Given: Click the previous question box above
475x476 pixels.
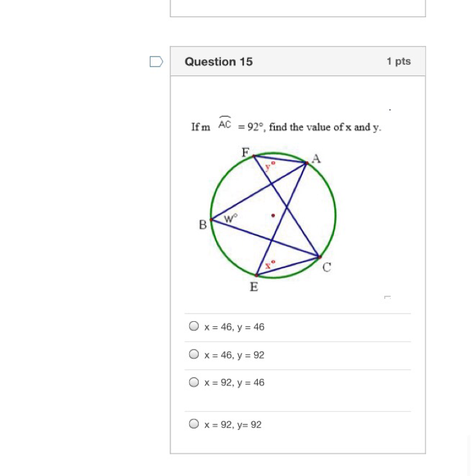Looking at the screenshot, I should tap(298, 8).
